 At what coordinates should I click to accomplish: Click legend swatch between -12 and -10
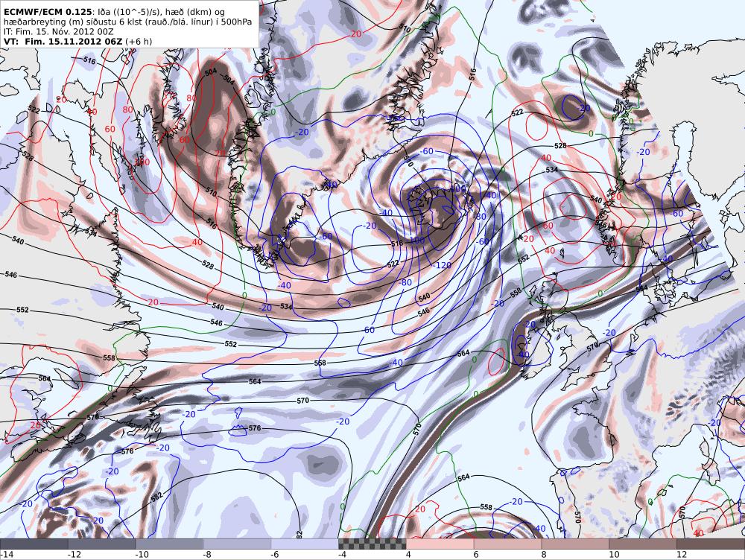[x=102, y=544]
